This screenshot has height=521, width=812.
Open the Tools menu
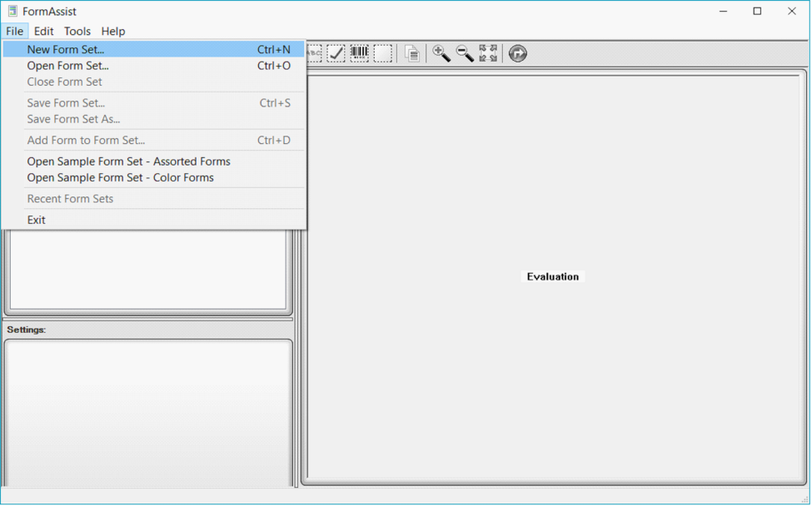point(77,31)
